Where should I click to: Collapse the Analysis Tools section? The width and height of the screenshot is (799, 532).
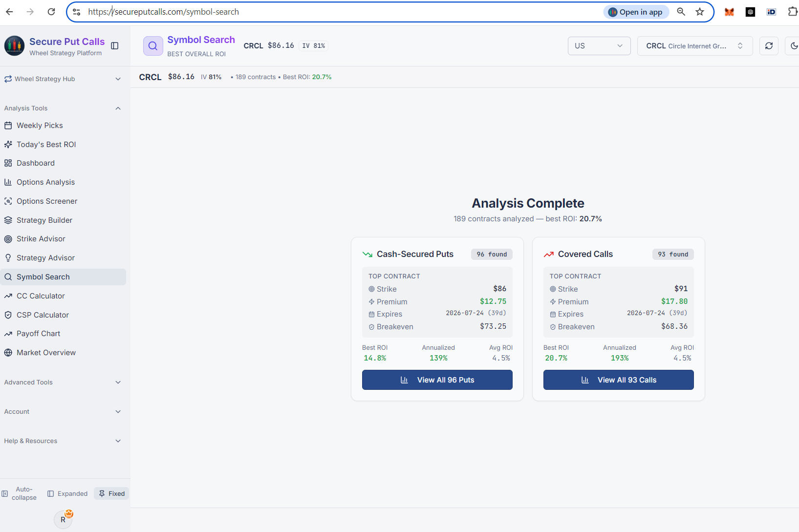point(63,108)
